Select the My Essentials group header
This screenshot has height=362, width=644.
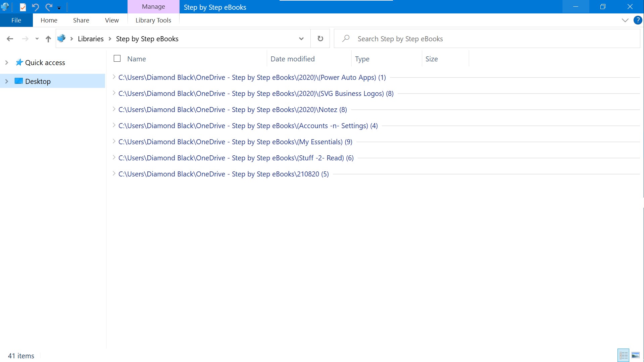[235, 142]
